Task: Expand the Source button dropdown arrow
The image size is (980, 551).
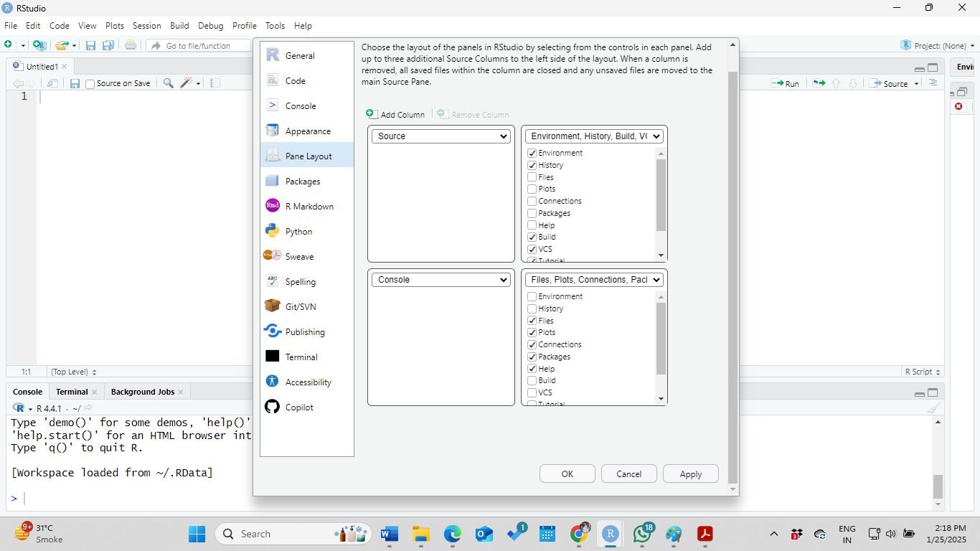Action: point(916,84)
